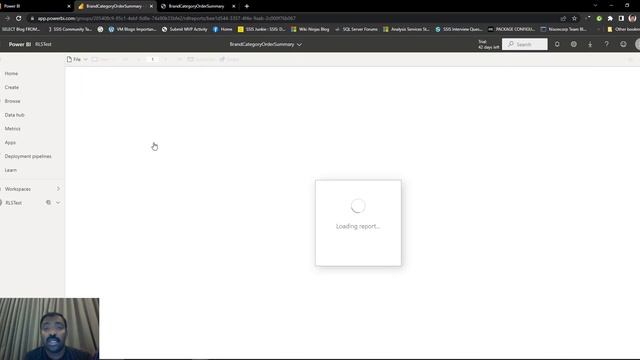
Task: Open the Facebook Home bookmark
Action: click(x=222, y=29)
